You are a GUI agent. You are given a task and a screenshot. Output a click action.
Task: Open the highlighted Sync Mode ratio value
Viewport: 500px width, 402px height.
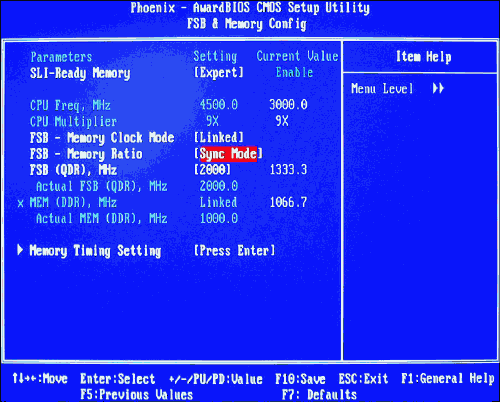pos(229,154)
